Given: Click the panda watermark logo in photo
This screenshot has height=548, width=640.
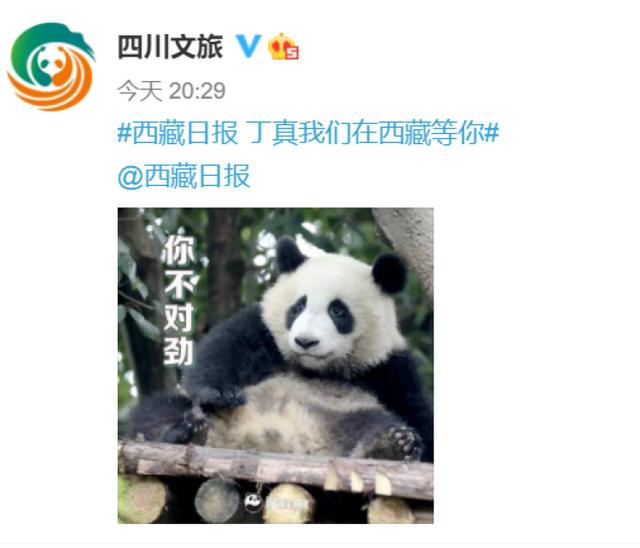Looking at the screenshot, I should pos(254,501).
